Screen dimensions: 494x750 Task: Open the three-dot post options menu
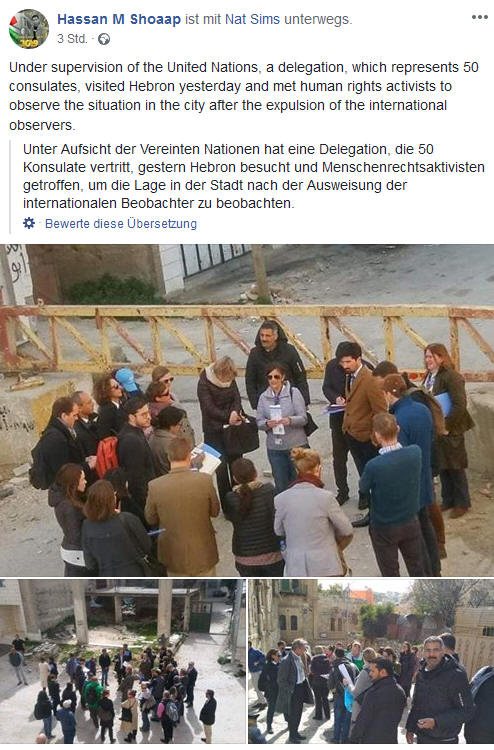(x=479, y=17)
